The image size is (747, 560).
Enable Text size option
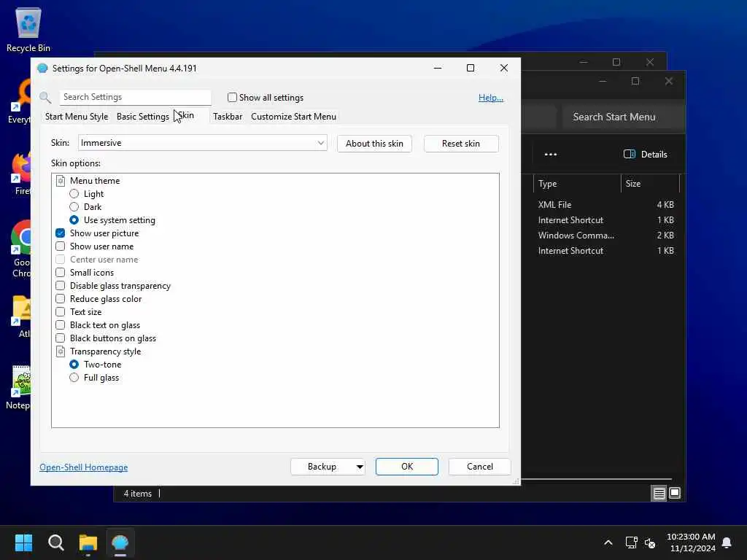[60, 312]
